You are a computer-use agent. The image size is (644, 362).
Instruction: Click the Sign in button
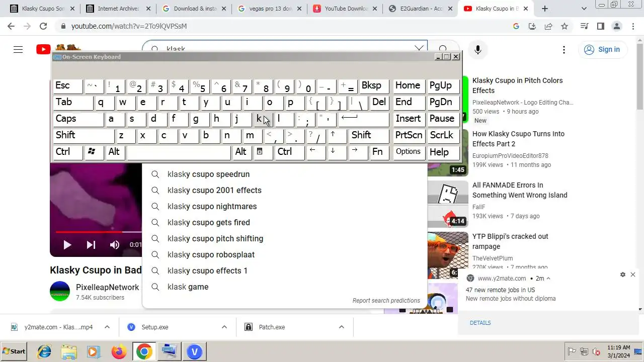click(x=602, y=49)
